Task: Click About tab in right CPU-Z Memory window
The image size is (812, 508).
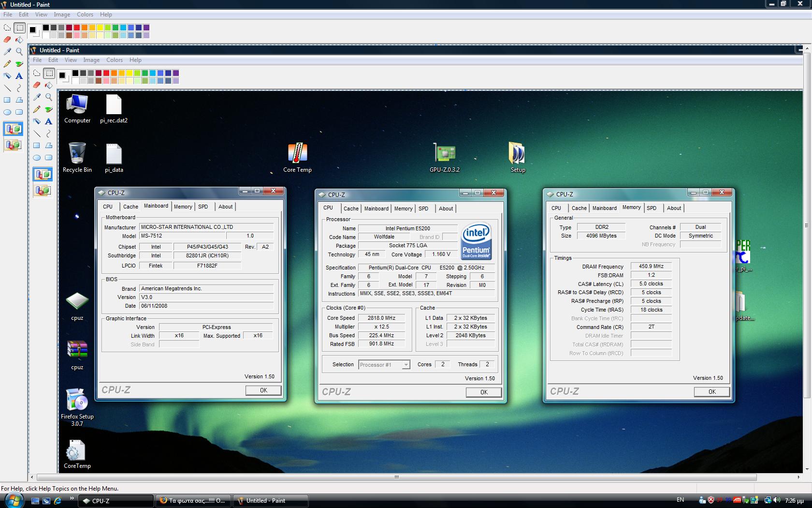Action: click(674, 208)
